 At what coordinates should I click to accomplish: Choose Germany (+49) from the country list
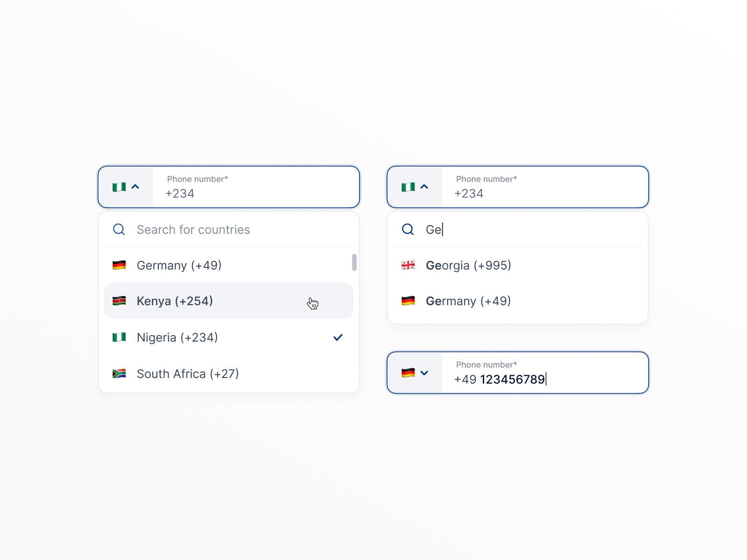pos(178,265)
